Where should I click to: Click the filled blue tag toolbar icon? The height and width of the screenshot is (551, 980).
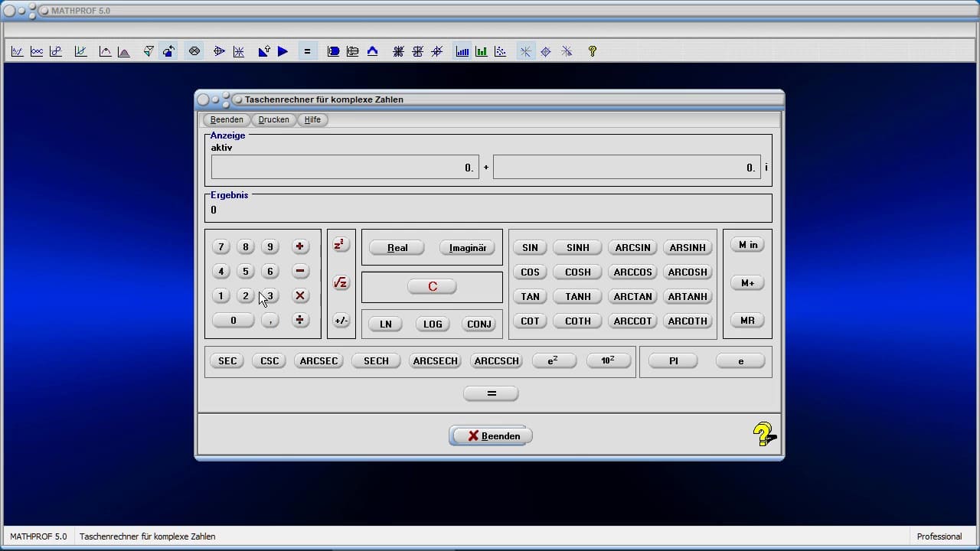[334, 51]
